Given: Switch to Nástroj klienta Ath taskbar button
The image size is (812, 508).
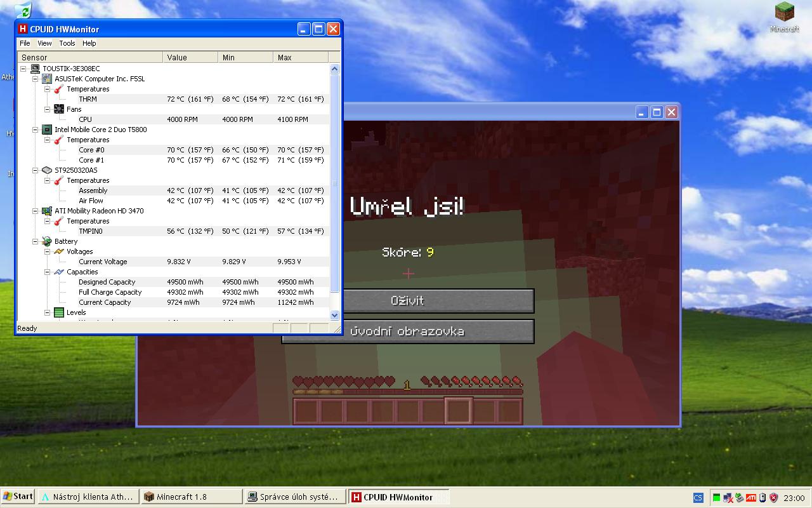Looking at the screenshot, I should (88, 497).
